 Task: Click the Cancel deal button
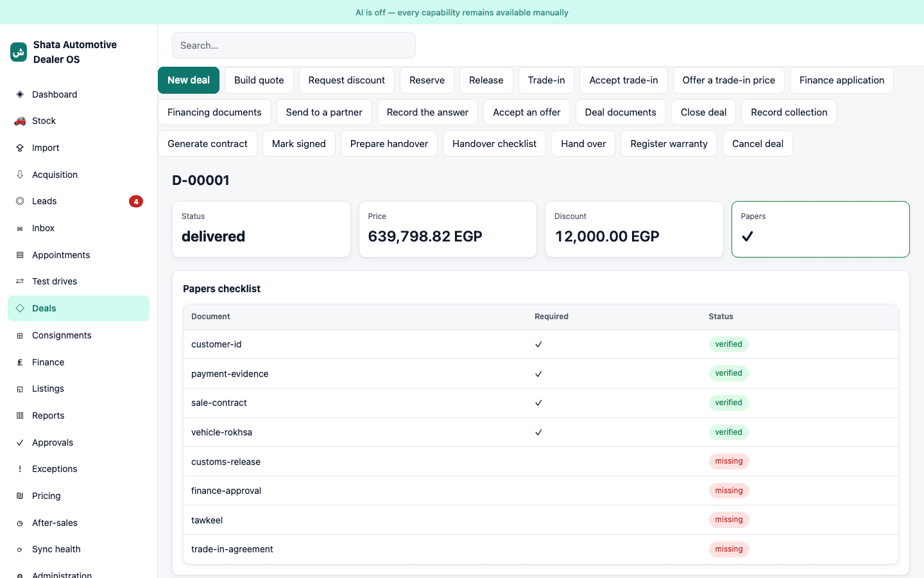click(x=758, y=144)
